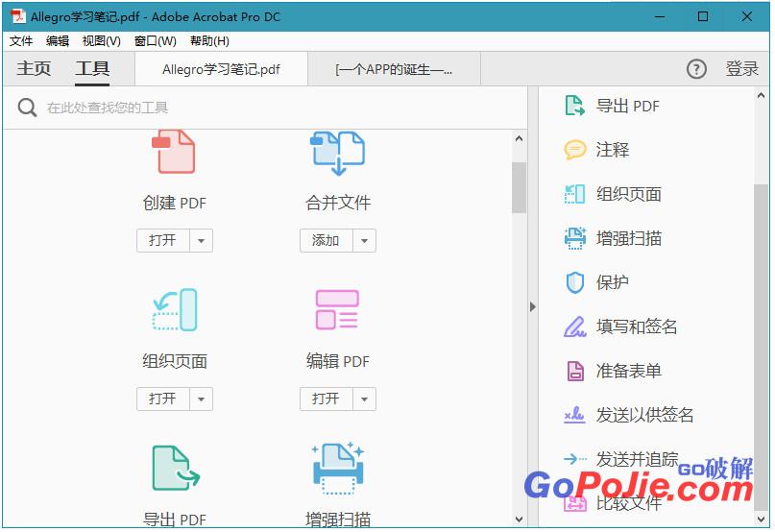This screenshot has width=775, height=532.
Task: Click the right sidebar scroll-up arrow
Action: point(762,96)
